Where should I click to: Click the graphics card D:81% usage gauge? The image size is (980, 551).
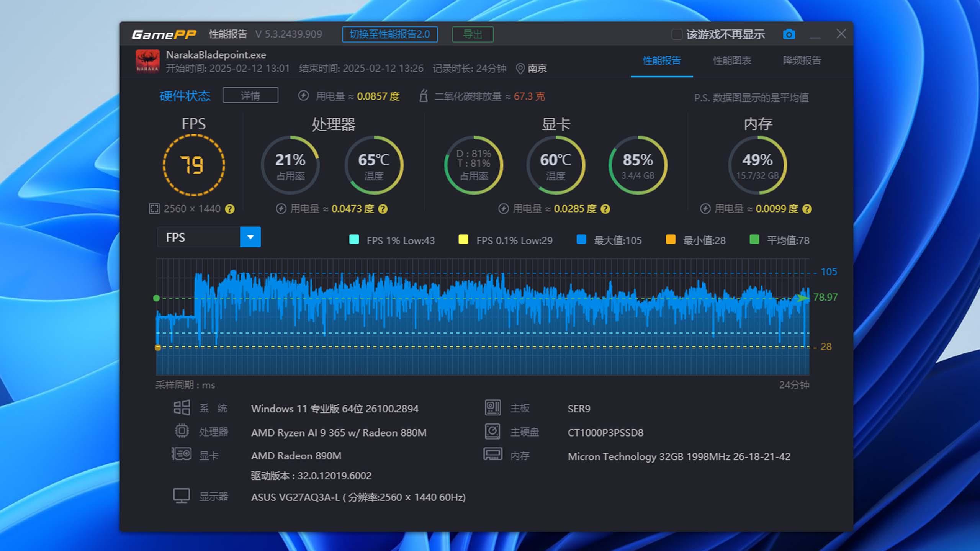pyautogui.click(x=474, y=165)
